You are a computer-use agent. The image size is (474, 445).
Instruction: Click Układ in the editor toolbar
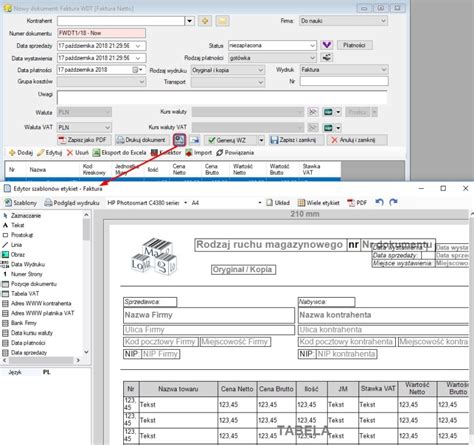(278, 203)
